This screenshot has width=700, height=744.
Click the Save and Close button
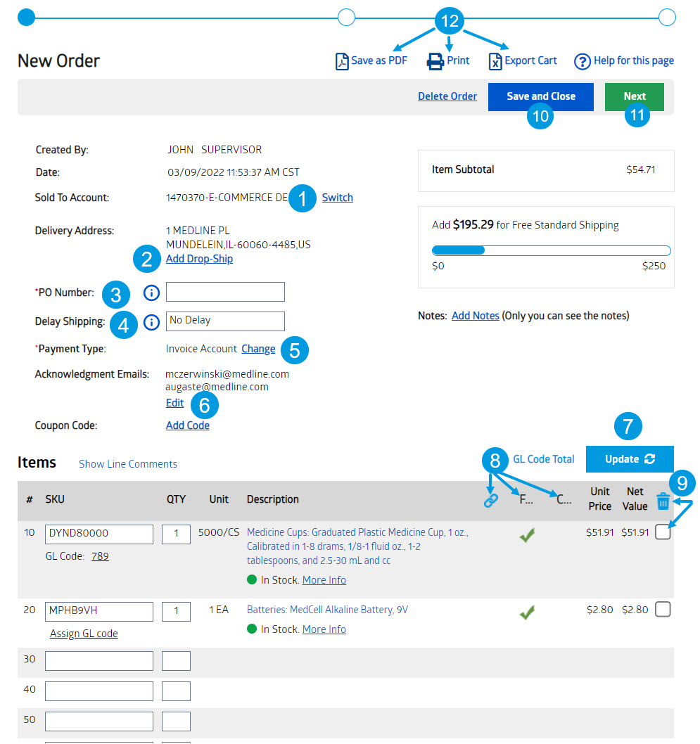coord(540,97)
